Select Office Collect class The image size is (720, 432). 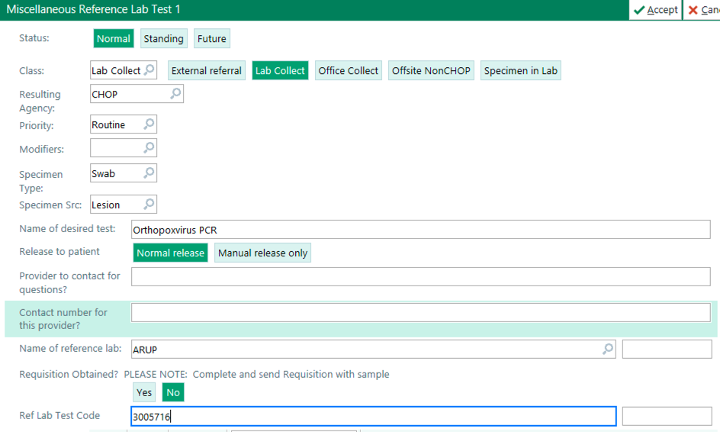tap(348, 71)
